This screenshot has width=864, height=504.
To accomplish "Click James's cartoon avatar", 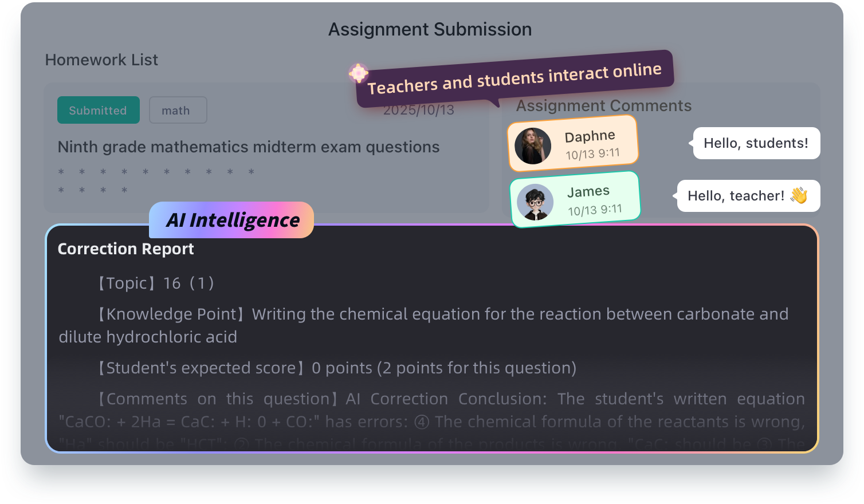I will point(535,202).
